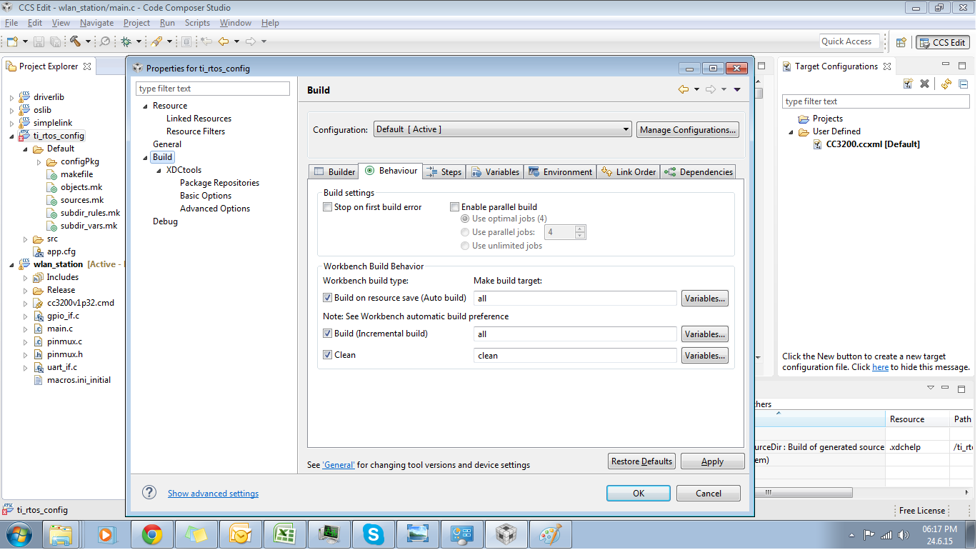Expand the configPkg folder
This screenshot has width=980, height=560.
pyautogui.click(x=39, y=161)
